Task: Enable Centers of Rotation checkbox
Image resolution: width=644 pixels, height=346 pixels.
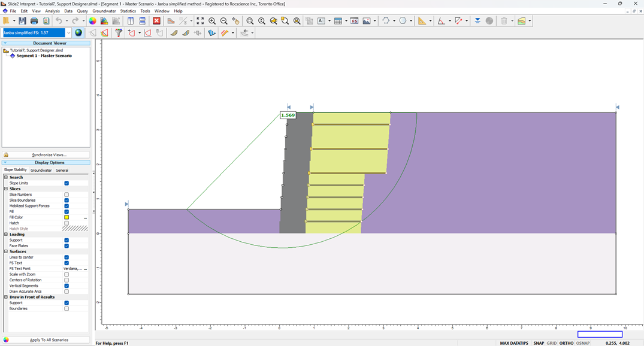Action: 66,280
